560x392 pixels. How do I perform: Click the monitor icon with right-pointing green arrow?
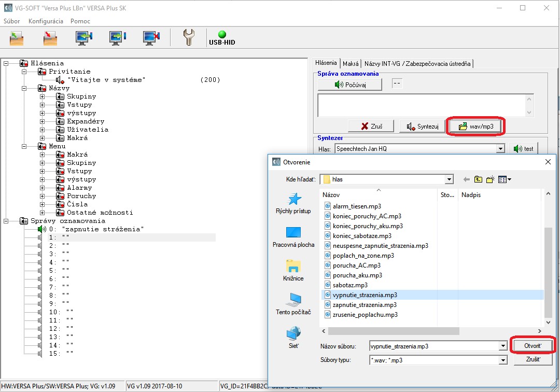pos(118,38)
